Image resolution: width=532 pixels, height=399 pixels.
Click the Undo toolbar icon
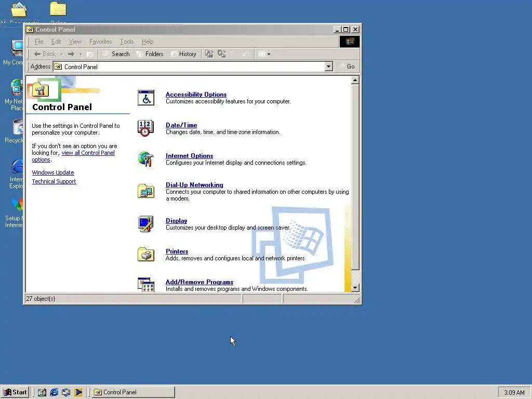(246, 54)
